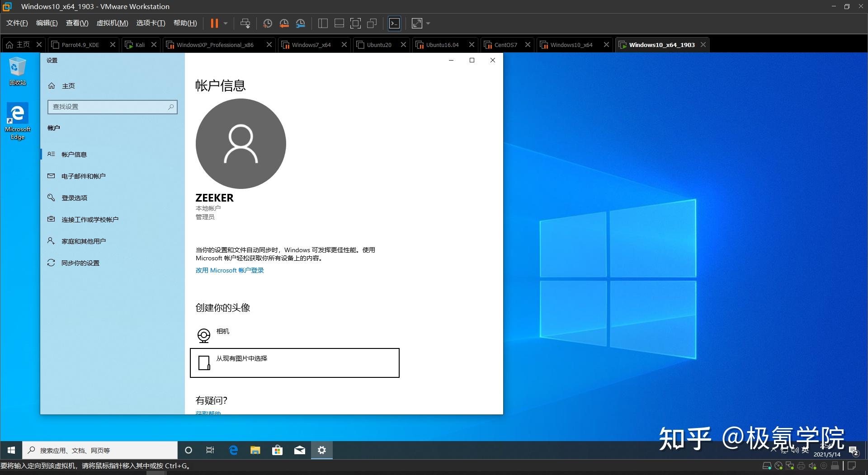
Task: Click the 改用 Microsoft 帐户登录 link
Action: 229,270
